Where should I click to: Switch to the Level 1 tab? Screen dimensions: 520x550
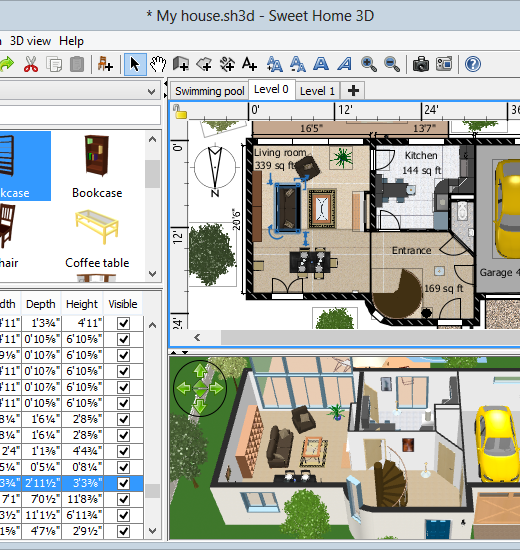[x=317, y=91]
